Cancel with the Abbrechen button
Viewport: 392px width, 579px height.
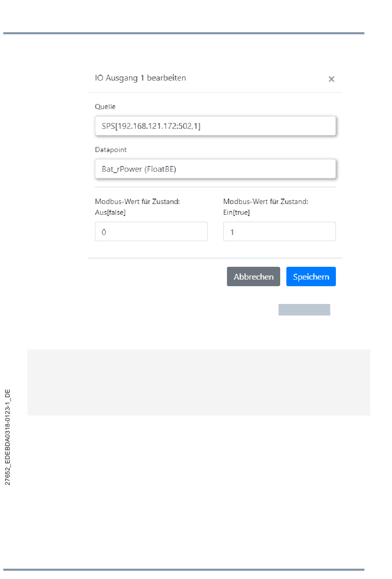(x=253, y=276)
